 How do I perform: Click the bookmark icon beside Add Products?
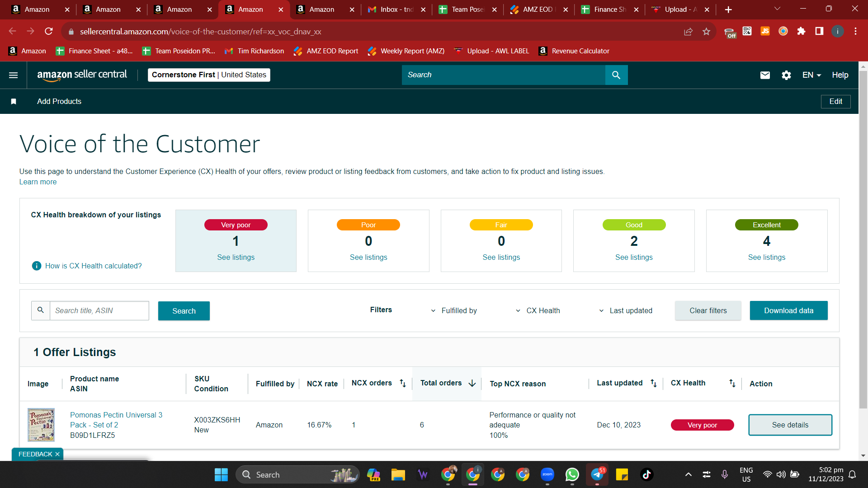[x=14, y=102]
